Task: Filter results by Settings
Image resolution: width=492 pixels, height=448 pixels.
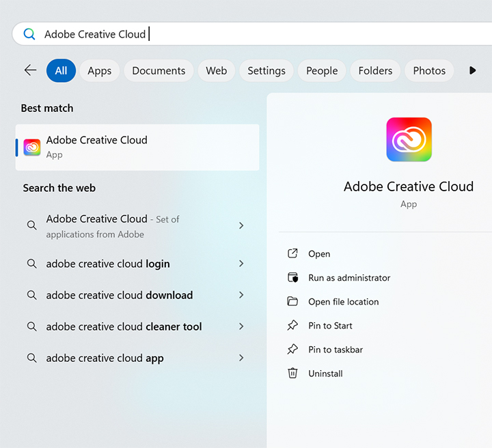Action: click(x=266, y=70)
